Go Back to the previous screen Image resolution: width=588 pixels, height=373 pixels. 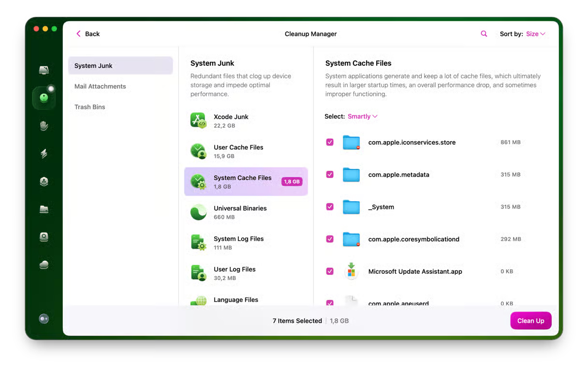(88, 34)
